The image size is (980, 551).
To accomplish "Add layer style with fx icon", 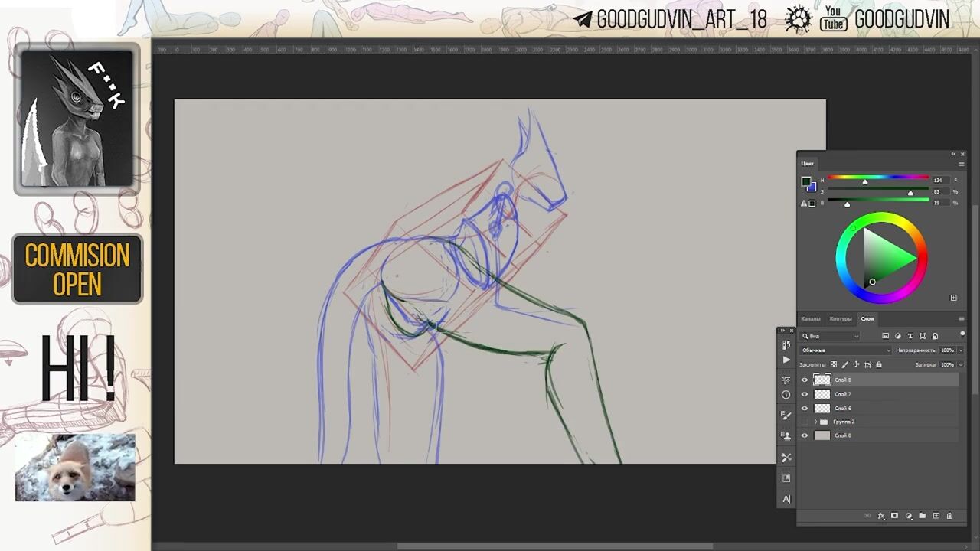I will [x=881, y=516].
